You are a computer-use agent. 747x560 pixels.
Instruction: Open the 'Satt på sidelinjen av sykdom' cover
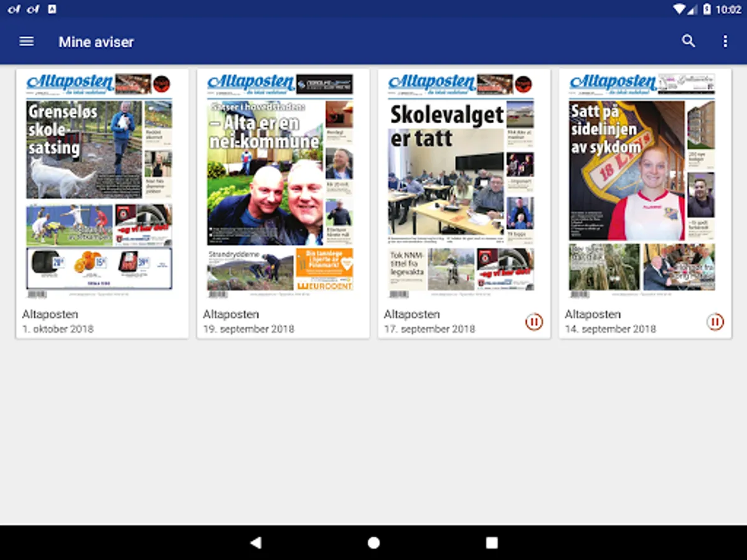point(642,186)
